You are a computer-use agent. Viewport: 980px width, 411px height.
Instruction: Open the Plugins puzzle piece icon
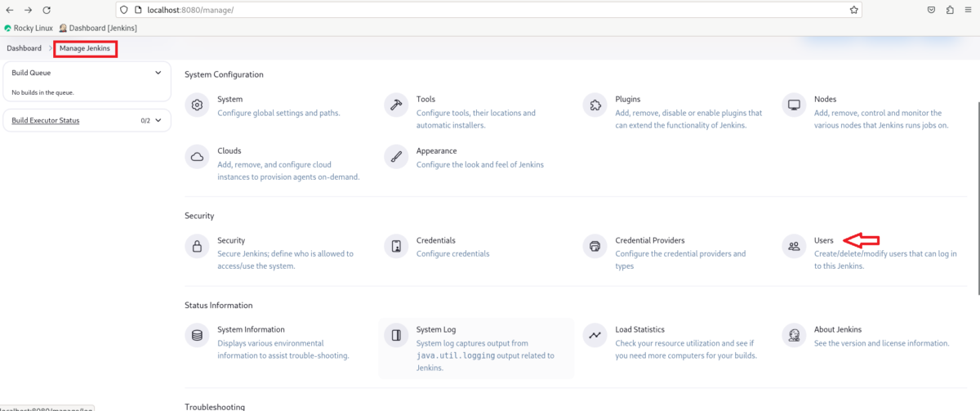(x=595, y=105)
